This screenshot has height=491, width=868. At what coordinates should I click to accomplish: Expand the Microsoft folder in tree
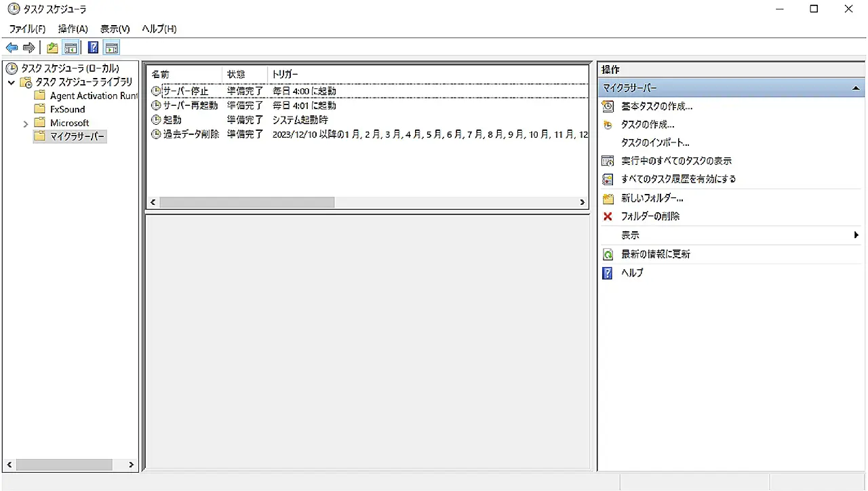tap(26, 123)
